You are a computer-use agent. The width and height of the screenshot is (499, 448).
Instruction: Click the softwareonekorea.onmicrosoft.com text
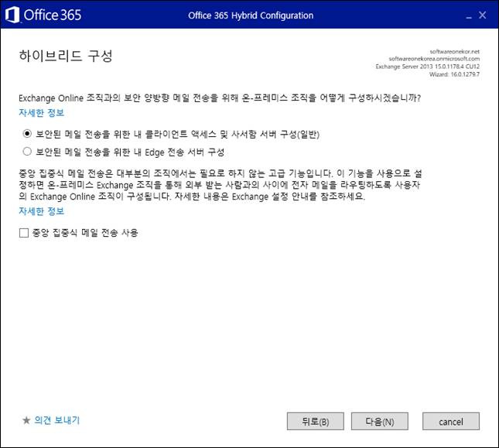click(x=434, y=59)
